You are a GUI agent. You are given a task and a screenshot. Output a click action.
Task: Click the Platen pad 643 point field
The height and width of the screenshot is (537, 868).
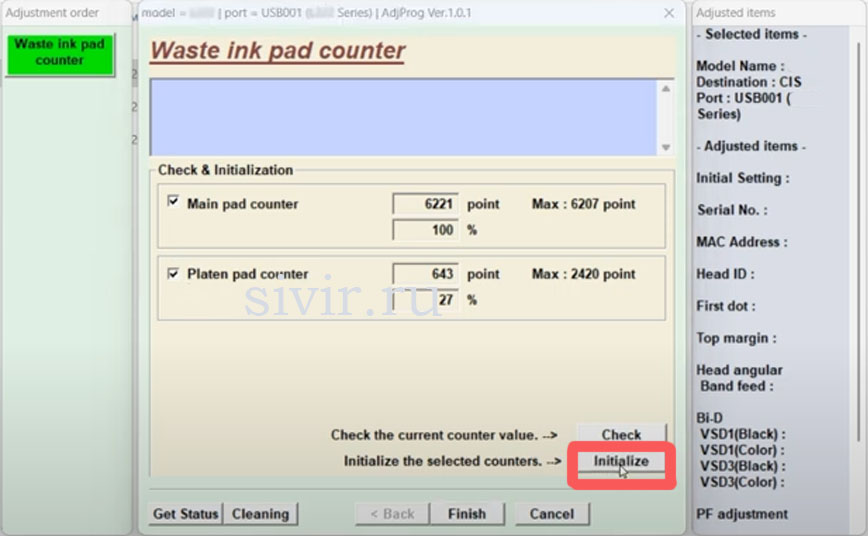pos(426,274)
